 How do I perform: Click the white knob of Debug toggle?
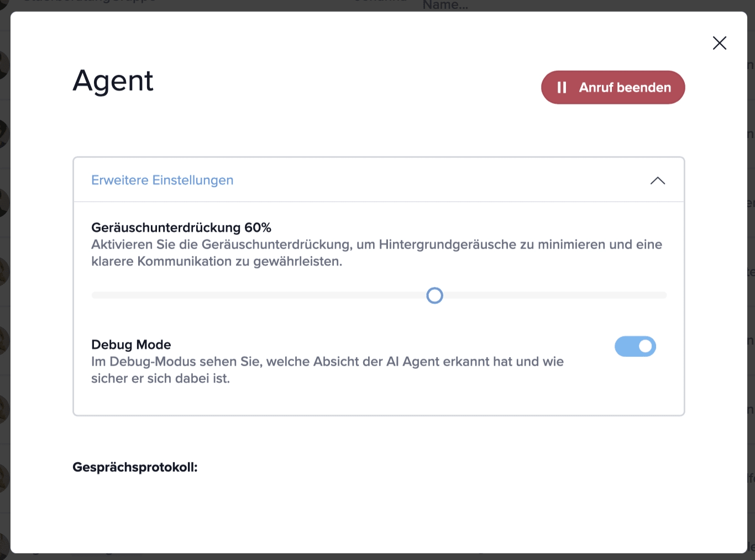pyautogui.click(x=645, y=346)
